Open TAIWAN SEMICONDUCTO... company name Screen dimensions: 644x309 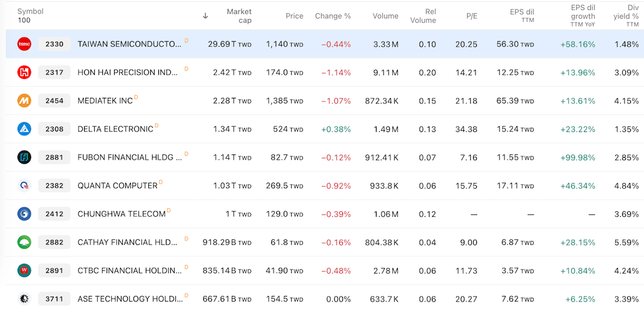point(130,44)
